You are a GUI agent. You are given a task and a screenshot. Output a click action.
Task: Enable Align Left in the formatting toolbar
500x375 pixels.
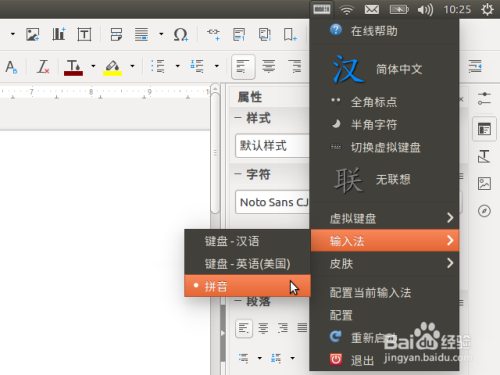(243, 67)
